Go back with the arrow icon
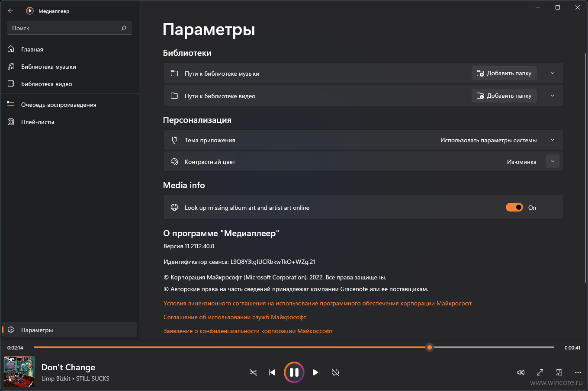This screenshot has width=588, height=391. 11,11
